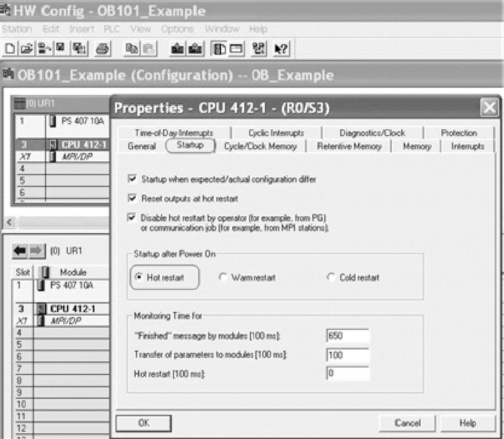
Task: Switch to the Interrupts tab
Action: 468,146
